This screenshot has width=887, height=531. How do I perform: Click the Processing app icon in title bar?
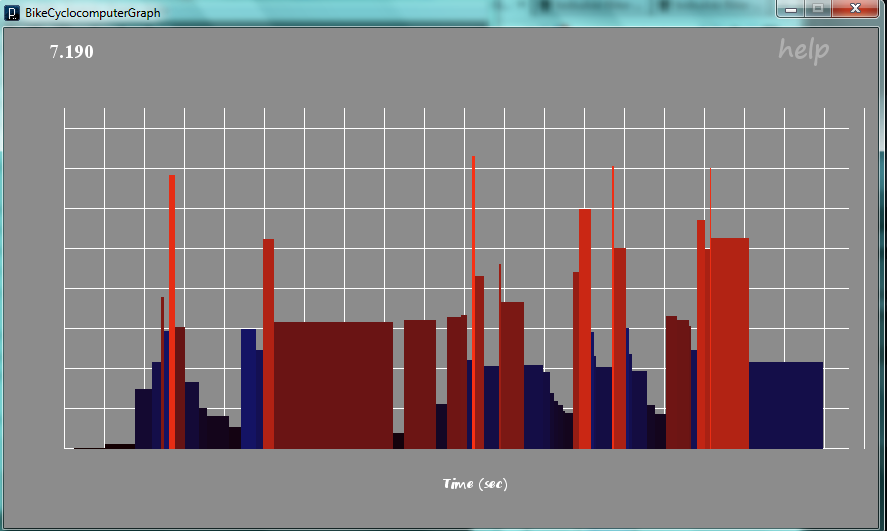[x=12, y=12]
